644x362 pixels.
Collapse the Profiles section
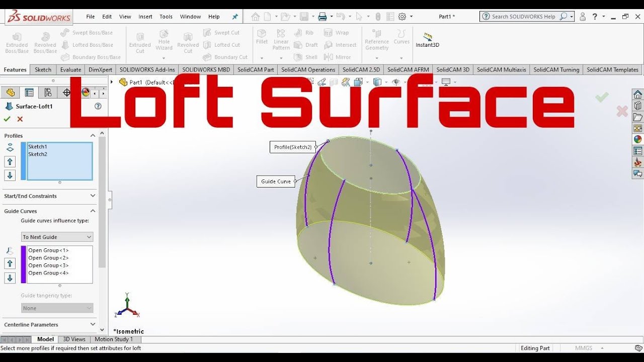(93, 136)
